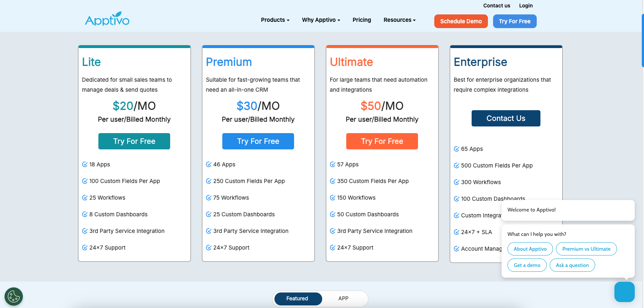Screen dimensions: 644x308
Task: Click the page vertical scrollbar
Action: point(643,41)
